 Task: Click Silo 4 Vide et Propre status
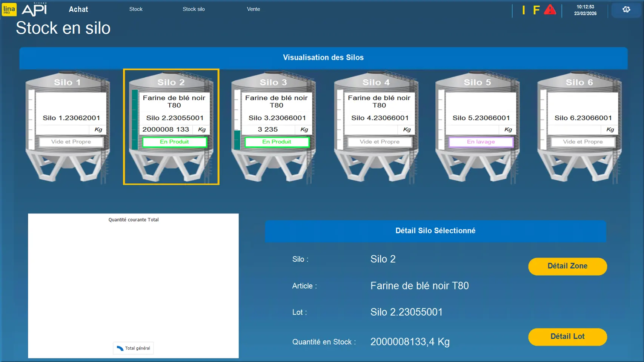point(379,142)
